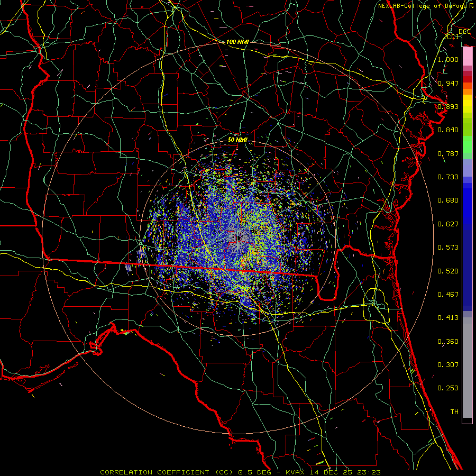Click the 0.893 scale value
476x476 pixels.
tap(448, 106)
